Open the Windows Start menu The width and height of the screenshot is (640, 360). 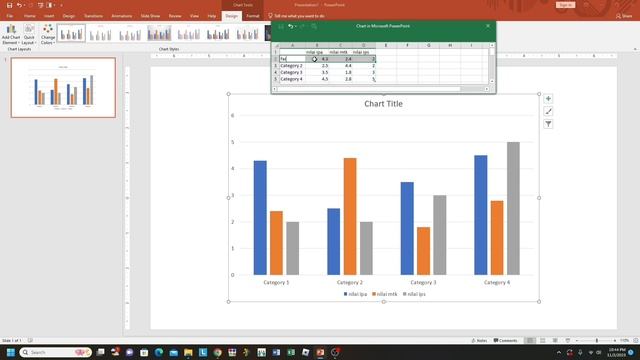click(11, 352)
